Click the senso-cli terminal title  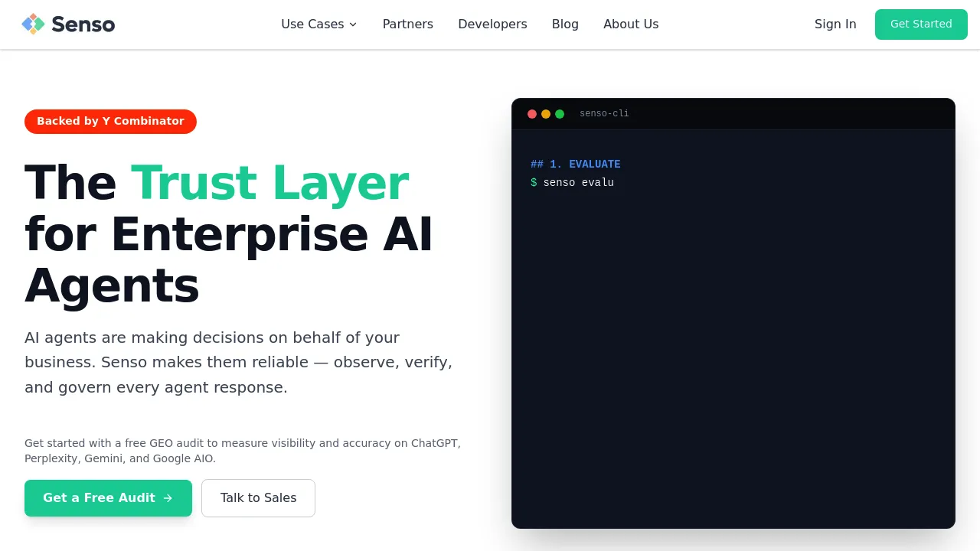click(x=604, y=114)
